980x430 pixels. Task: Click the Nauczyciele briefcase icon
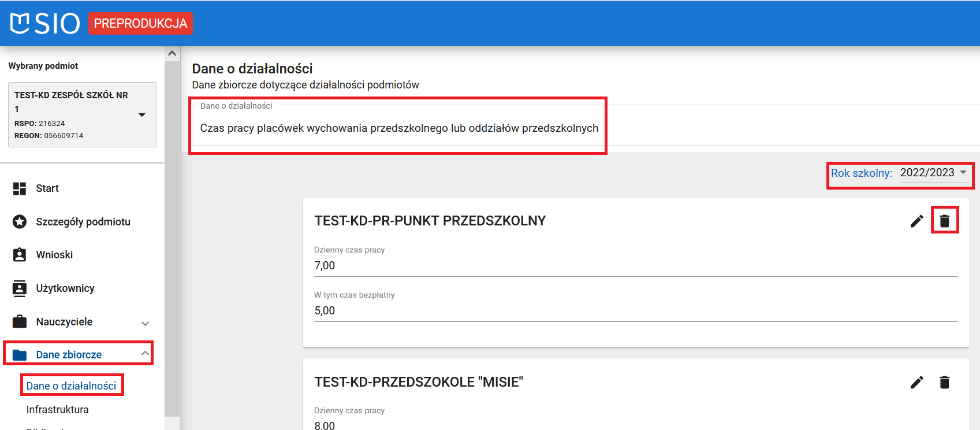(20, 322)
